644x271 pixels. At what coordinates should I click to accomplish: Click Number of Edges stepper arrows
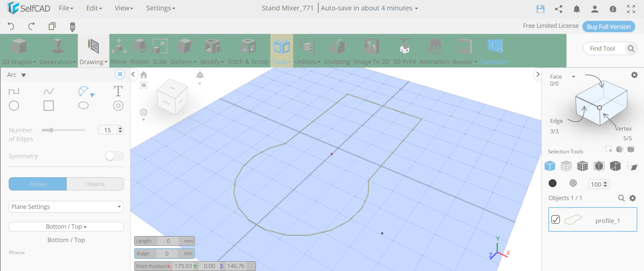coord(120,130)
